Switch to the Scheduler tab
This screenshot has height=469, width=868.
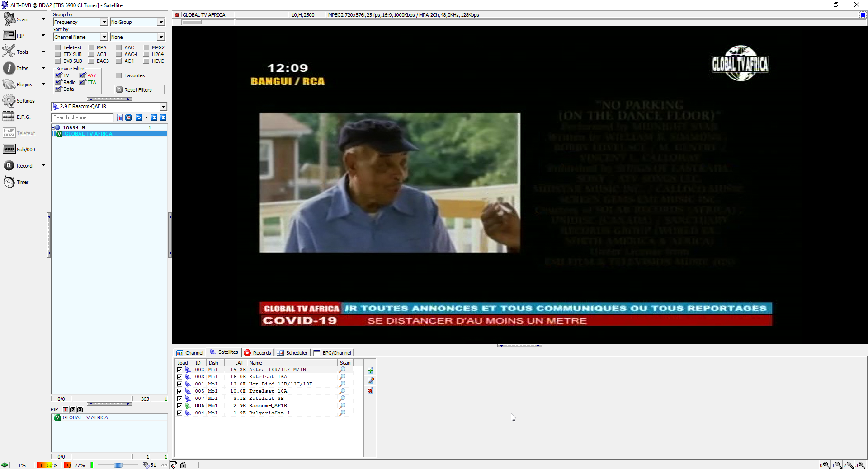coord(292,353)
